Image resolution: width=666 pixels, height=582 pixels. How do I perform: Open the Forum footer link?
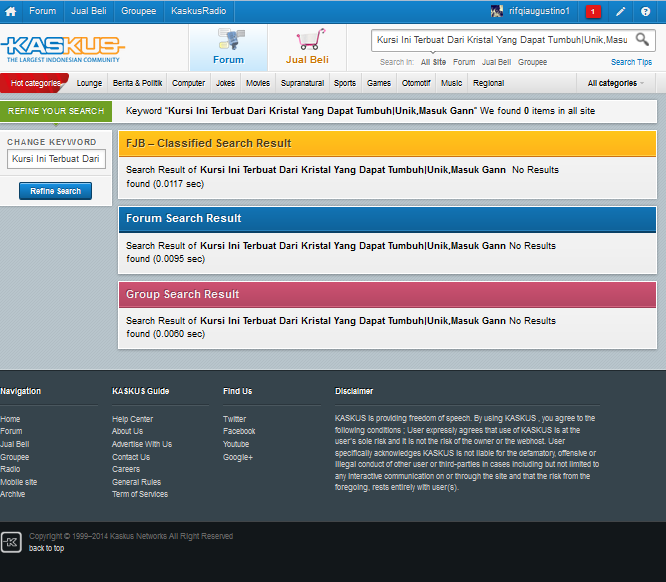click(11, 431)
